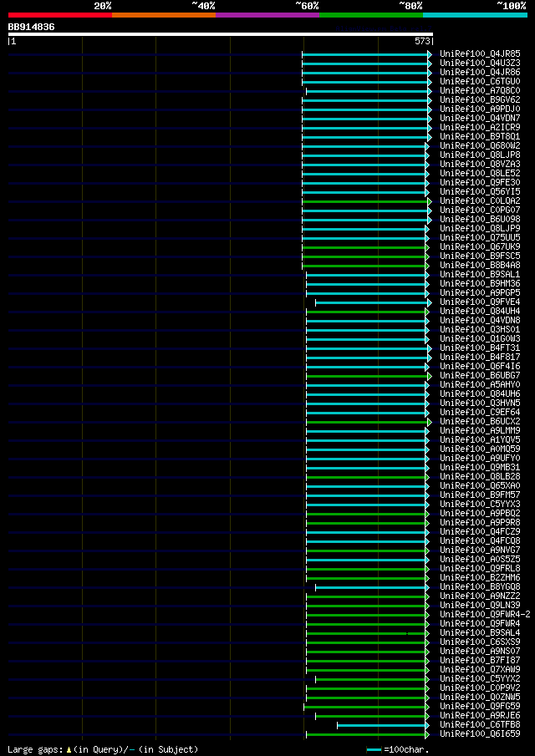
Task: Open hit UniRef100_Q4U3Z3
Action: (480, 63)
